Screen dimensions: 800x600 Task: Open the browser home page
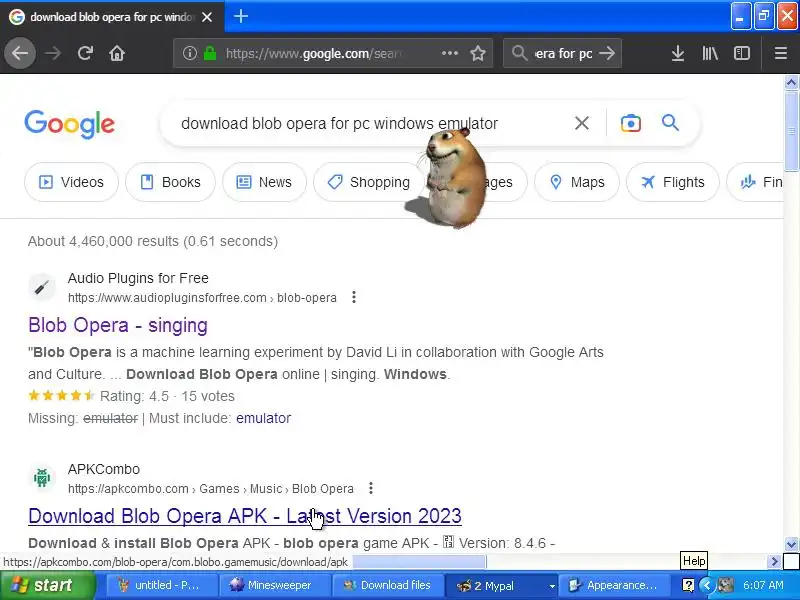click(117, 53)
